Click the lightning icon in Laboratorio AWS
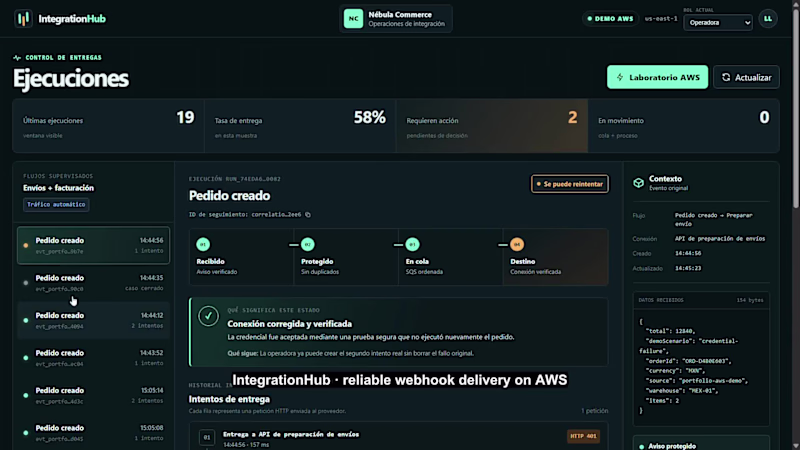The image size is (800, 450). (620, 77)
